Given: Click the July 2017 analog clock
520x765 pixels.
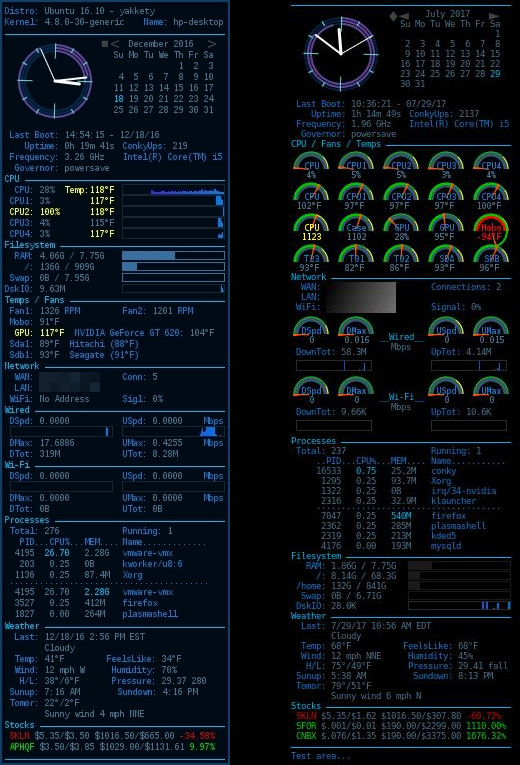Looking at the screenshot, I should click(x=341, y=54).
